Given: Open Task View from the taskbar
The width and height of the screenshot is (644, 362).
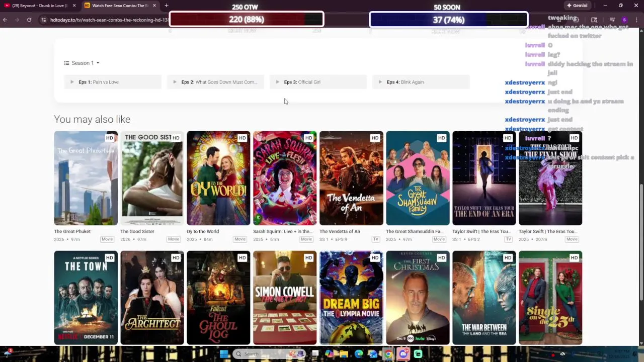Looking at the screenshot, I should 315,354.
